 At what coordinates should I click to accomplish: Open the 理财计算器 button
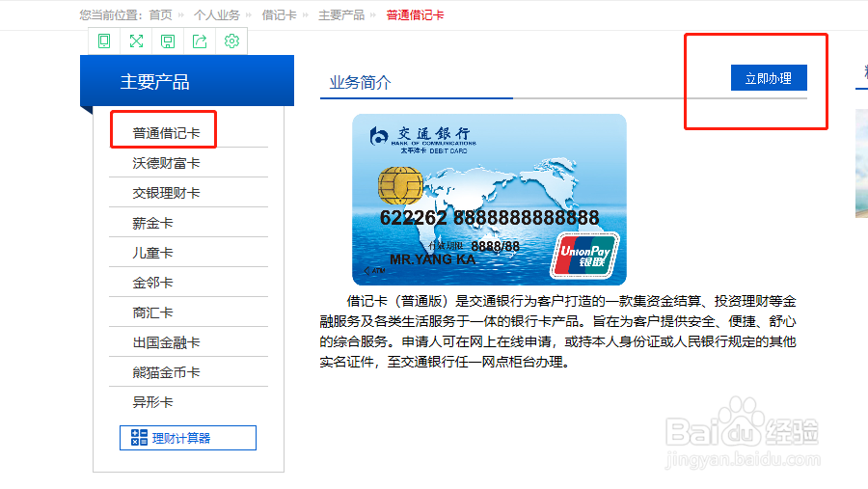[188, 438]
